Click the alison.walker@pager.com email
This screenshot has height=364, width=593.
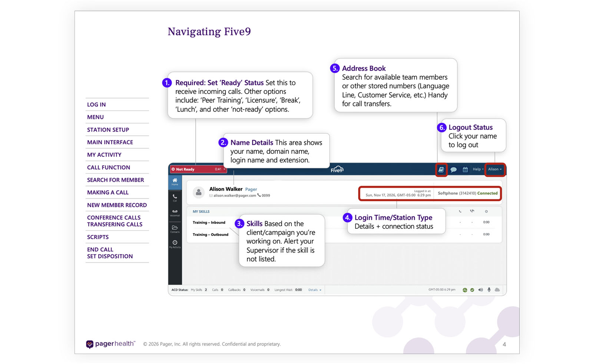point(235,196)
